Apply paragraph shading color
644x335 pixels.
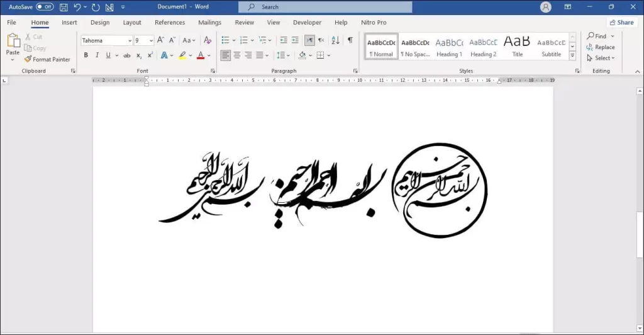[303, 55]
